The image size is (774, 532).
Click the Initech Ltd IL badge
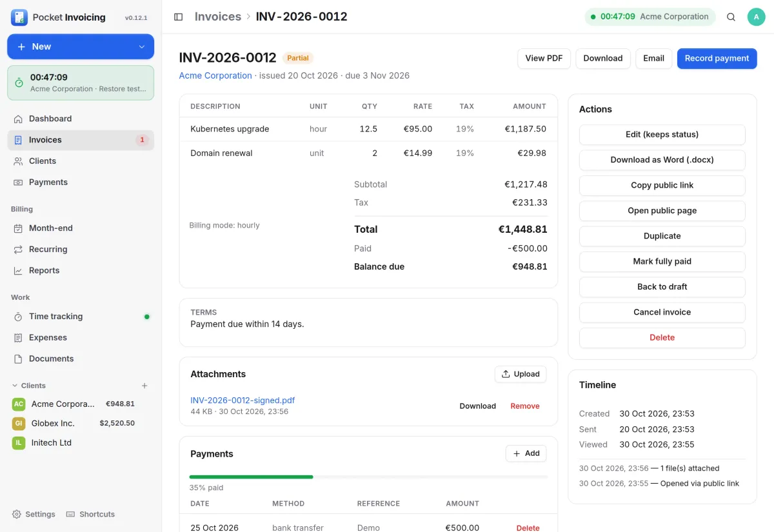[19, 443]
